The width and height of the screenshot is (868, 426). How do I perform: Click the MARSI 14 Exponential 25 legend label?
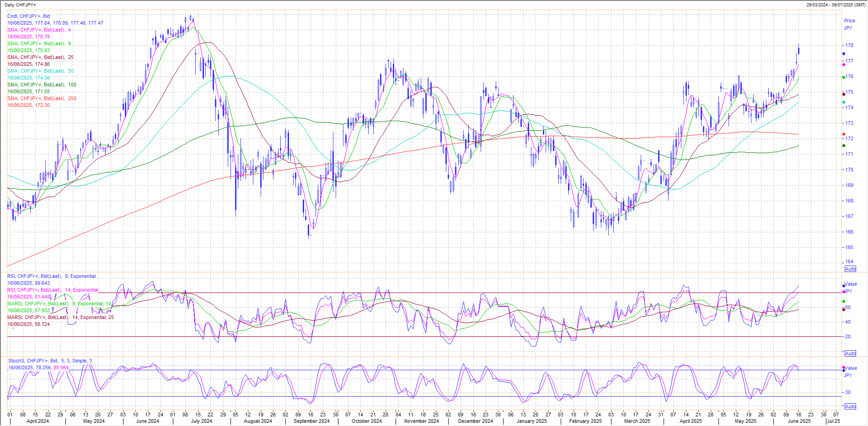(60, 317)
